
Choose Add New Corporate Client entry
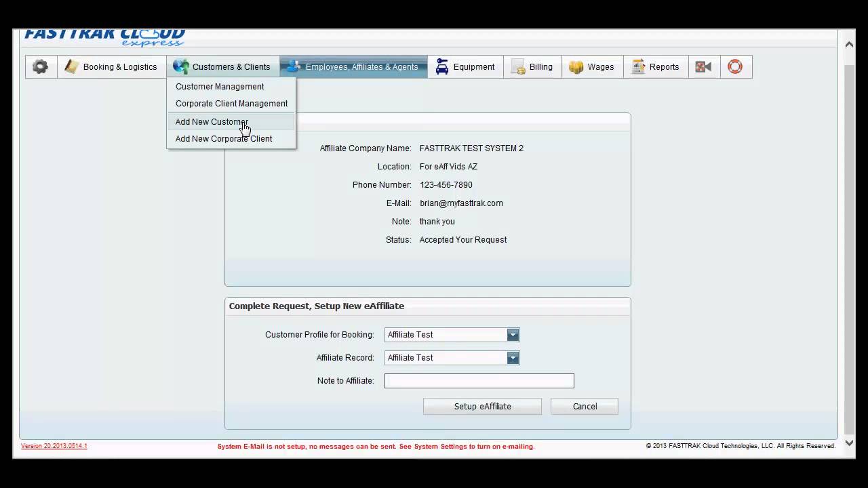click(231, 139)
